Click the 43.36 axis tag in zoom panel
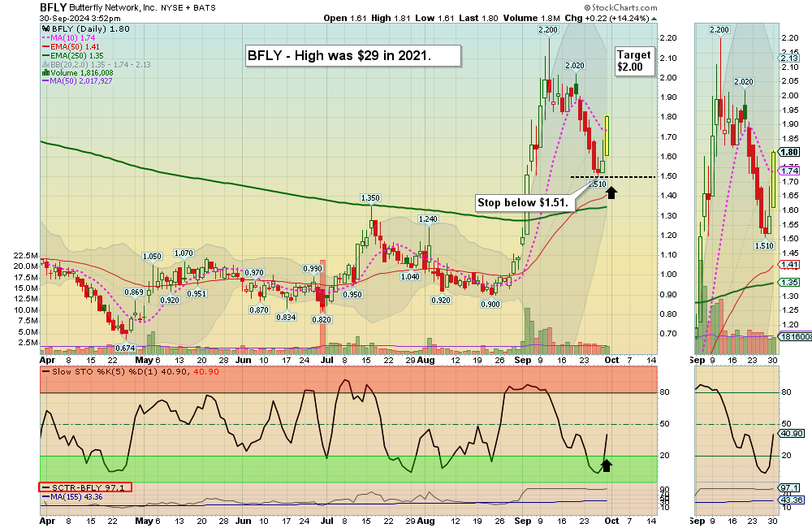The height and width of the screenshot is (528, 812). tap(792, 500)
